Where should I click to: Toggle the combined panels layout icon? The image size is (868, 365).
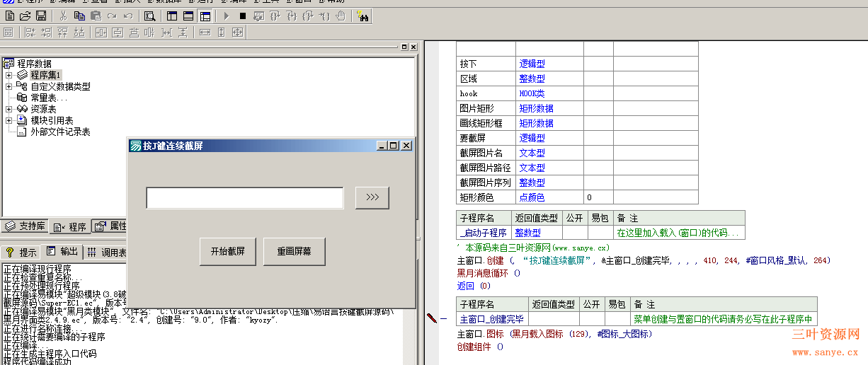point(205,16)
